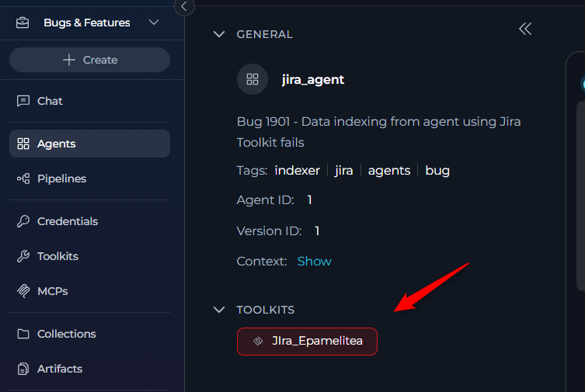The height and width of the screenshot is (392, 585).
Task: Collapse the Toolkits section chevron
Action: (219, 310)
